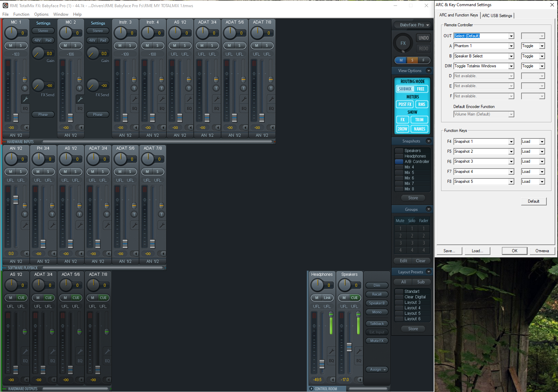Open the F4 Snapshot 1 dropdown
This screenshot has width=558, height=392.
(511, 142)
